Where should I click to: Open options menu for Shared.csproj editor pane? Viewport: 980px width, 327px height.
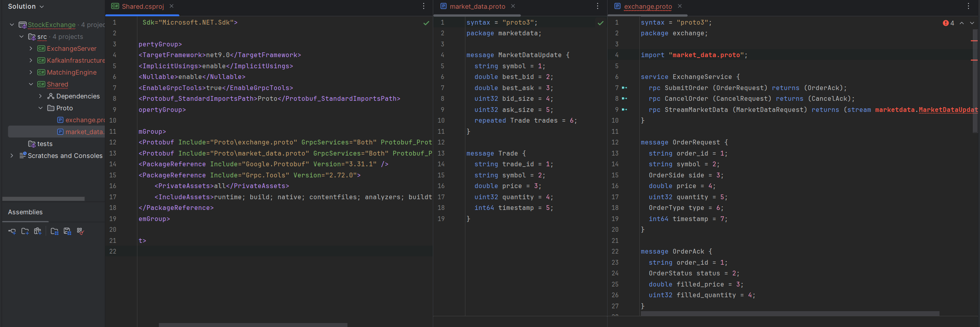pyautogui.click(x=424, y=6)
